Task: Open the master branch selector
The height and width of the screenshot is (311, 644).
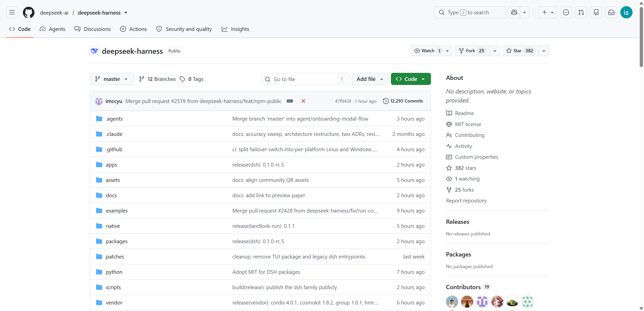Action: [112, 79]
